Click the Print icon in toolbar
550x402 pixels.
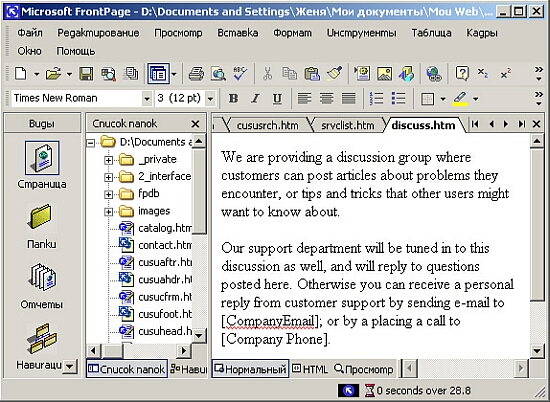[196, 74]
